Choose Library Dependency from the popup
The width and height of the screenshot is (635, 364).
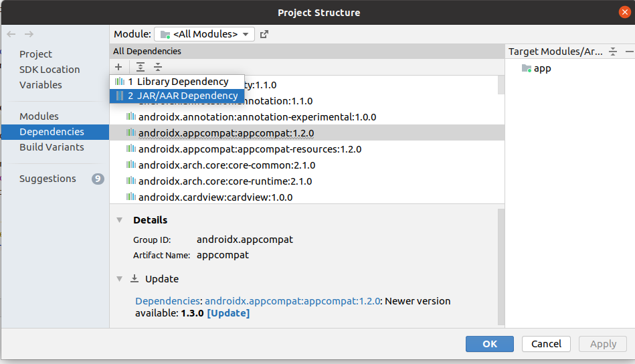coord(177,82)
